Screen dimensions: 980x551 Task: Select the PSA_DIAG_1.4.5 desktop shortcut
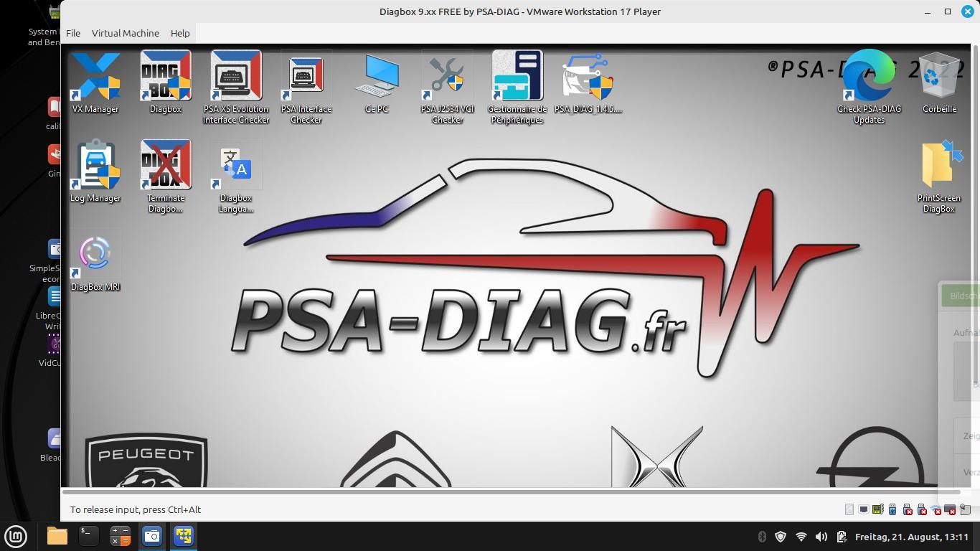click(x=588, y=83)
